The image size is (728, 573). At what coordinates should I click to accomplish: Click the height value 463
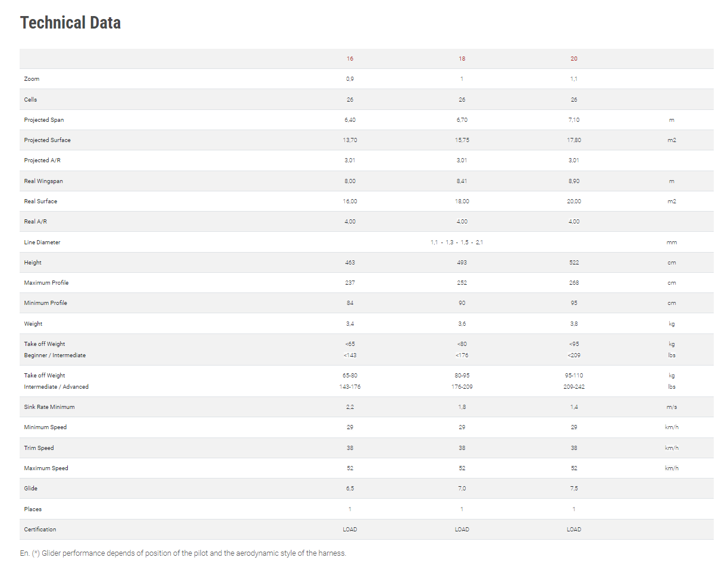[350, 263]
